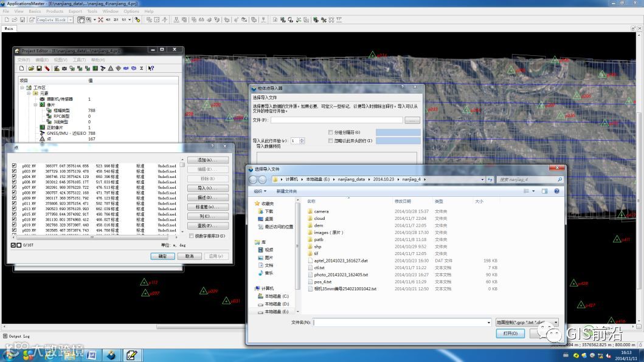Click the Open folder icon in Project Editor
644x362 pixels.
click(31, 69)
